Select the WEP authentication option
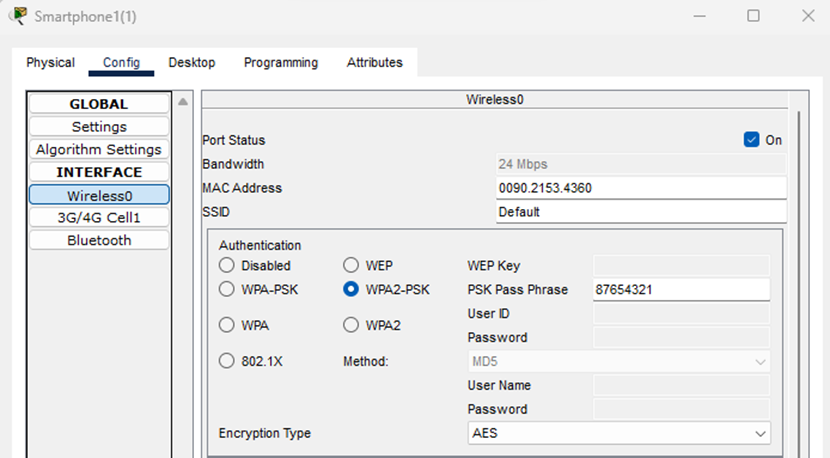Image resolution: width=830 pixels, height=458 pixels. point(350,265)
